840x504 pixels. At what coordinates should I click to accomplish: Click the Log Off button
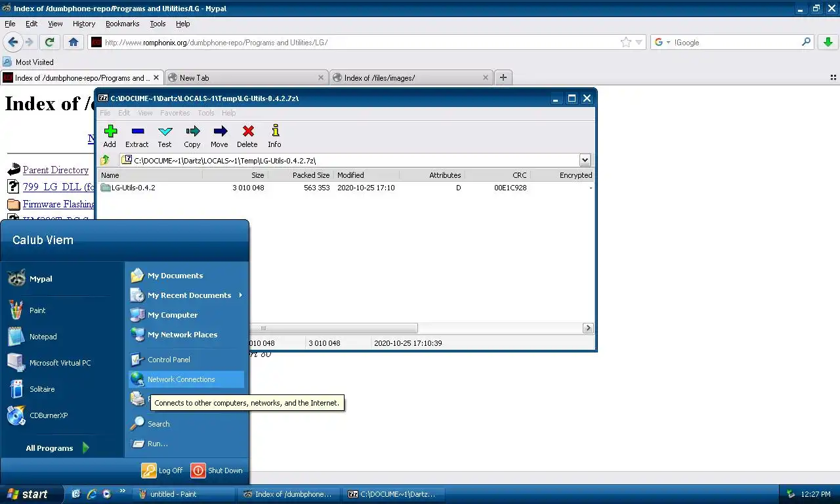[x=163, y=471]
